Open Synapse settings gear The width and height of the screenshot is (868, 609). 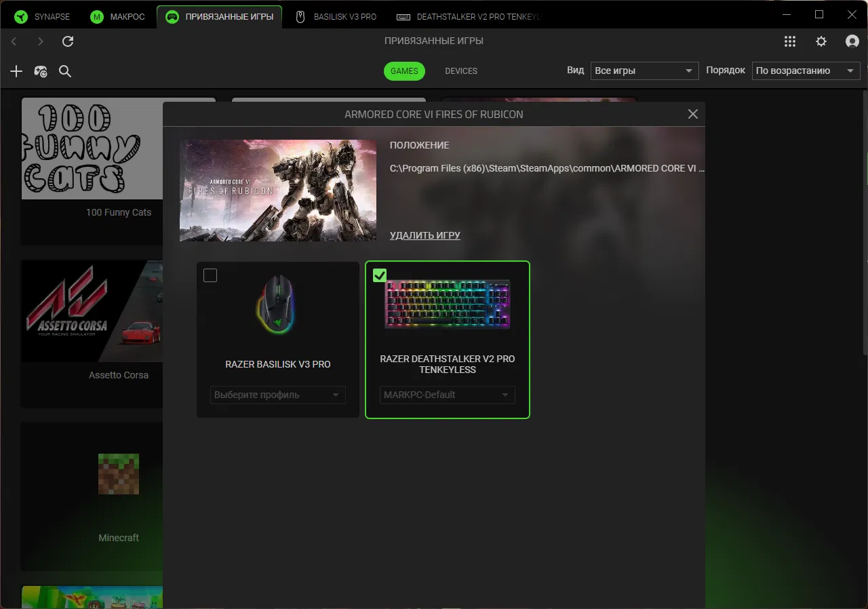pos(821,41)
